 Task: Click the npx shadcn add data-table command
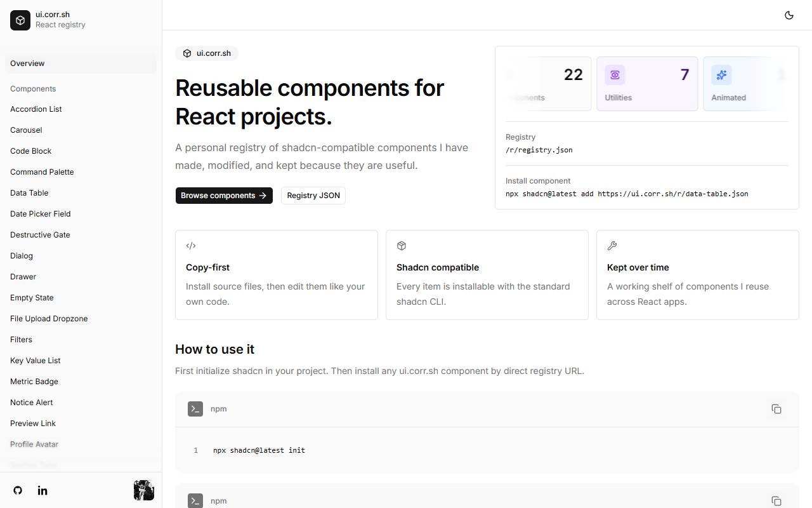click(x=627, y=194)
